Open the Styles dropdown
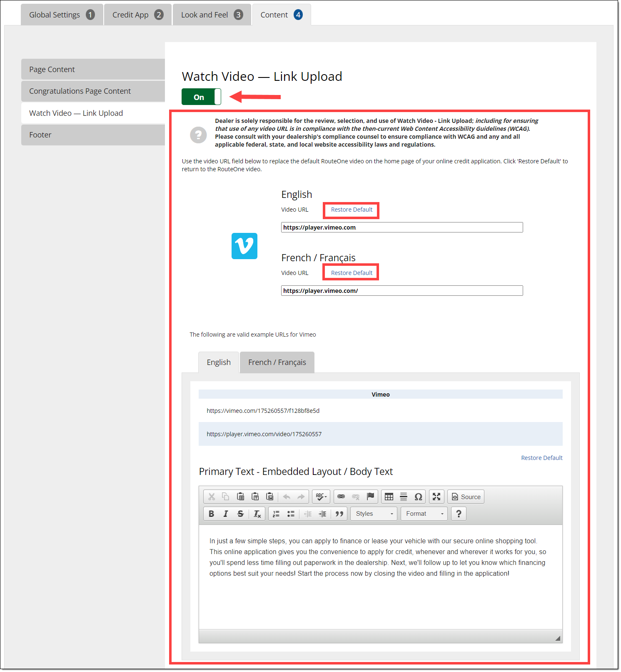 [374, 514]
